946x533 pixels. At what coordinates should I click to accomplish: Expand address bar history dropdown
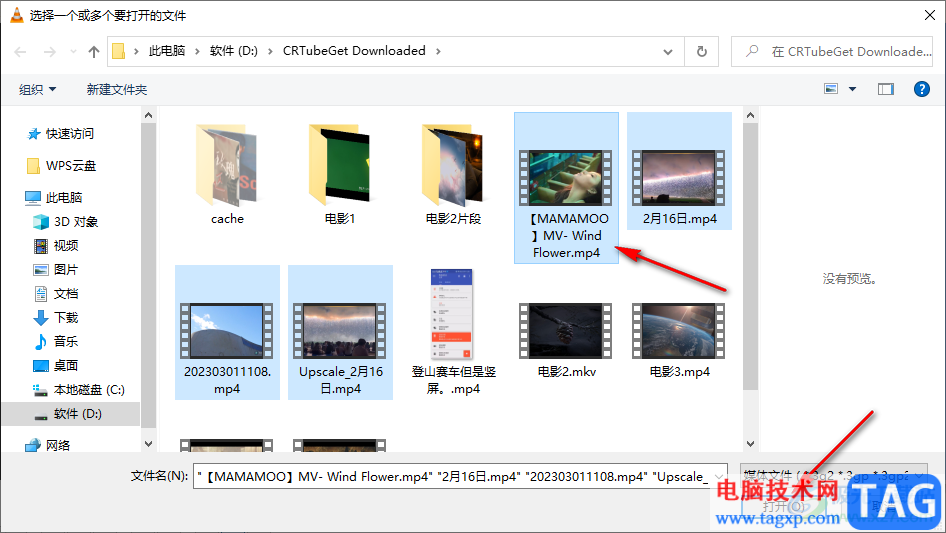[x=668, y=52]
